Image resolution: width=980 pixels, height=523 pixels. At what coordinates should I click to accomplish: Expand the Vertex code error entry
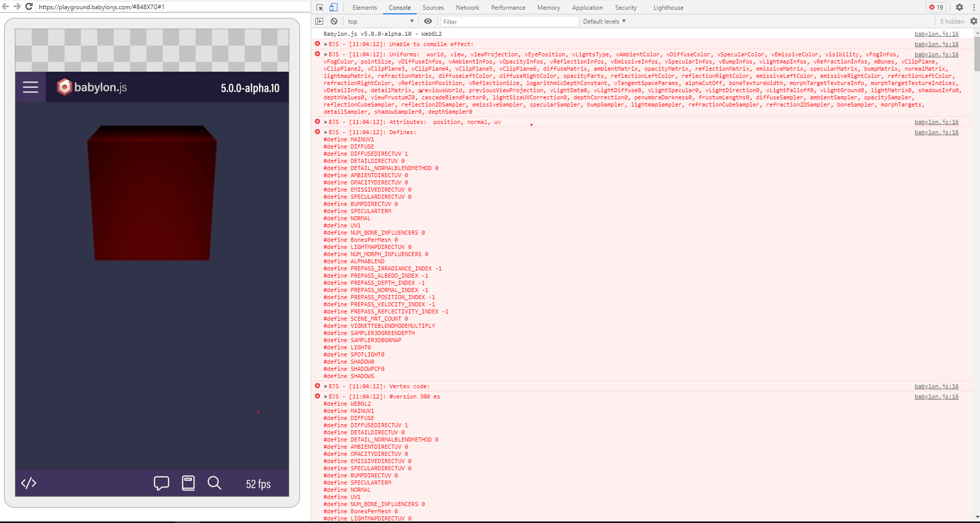[x=326, y=386]
